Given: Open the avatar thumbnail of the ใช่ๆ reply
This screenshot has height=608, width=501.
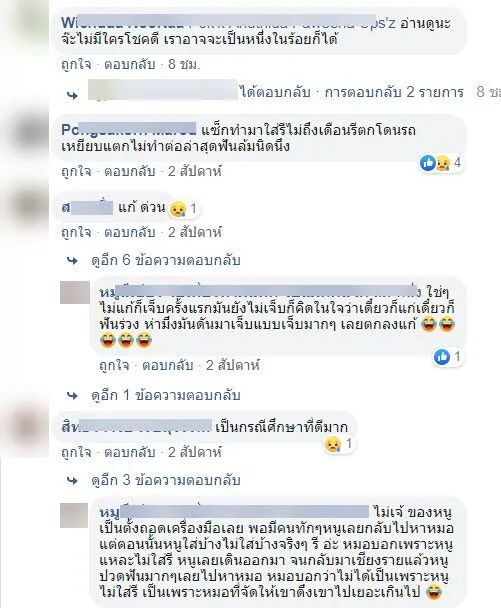Looking at the screenshot, I should [74, 293].
